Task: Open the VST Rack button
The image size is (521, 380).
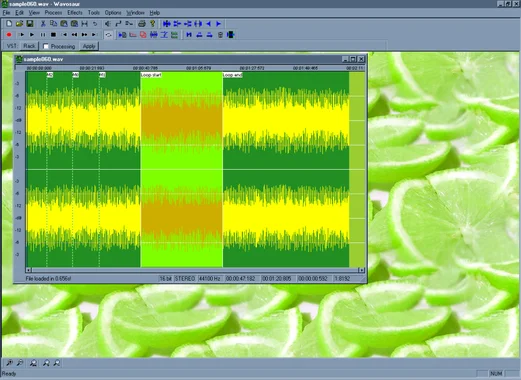Action: [29, 46]
